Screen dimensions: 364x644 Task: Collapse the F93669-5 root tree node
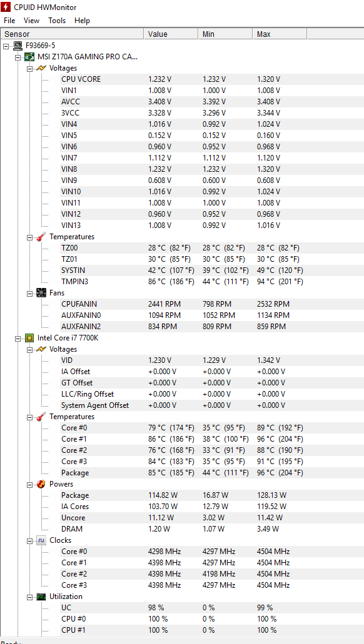[6, 46]
